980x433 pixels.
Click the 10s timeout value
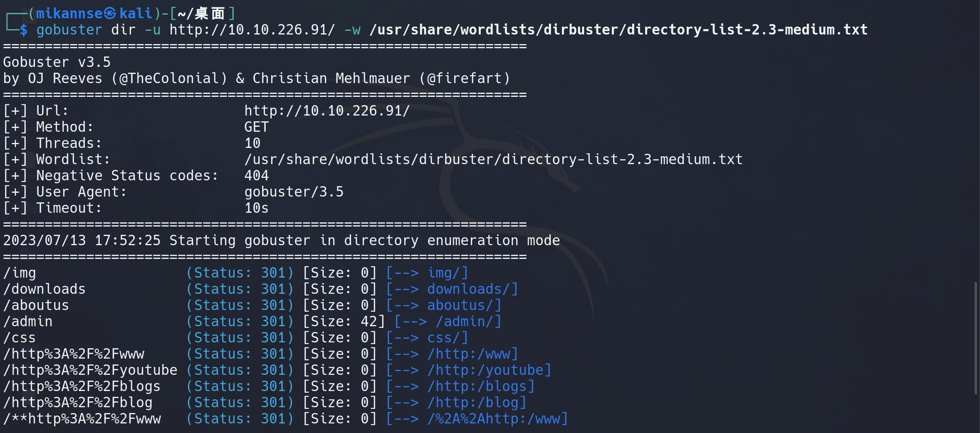(x=256, y=208)
